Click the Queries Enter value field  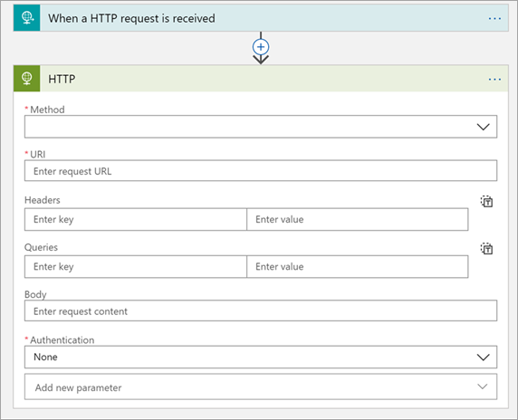point(358,266)
